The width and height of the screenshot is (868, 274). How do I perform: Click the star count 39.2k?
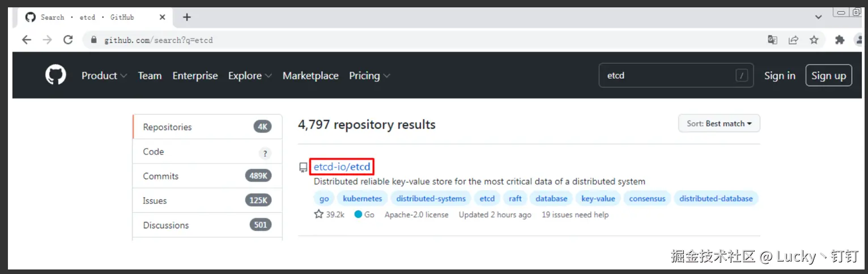click(329, 215)
